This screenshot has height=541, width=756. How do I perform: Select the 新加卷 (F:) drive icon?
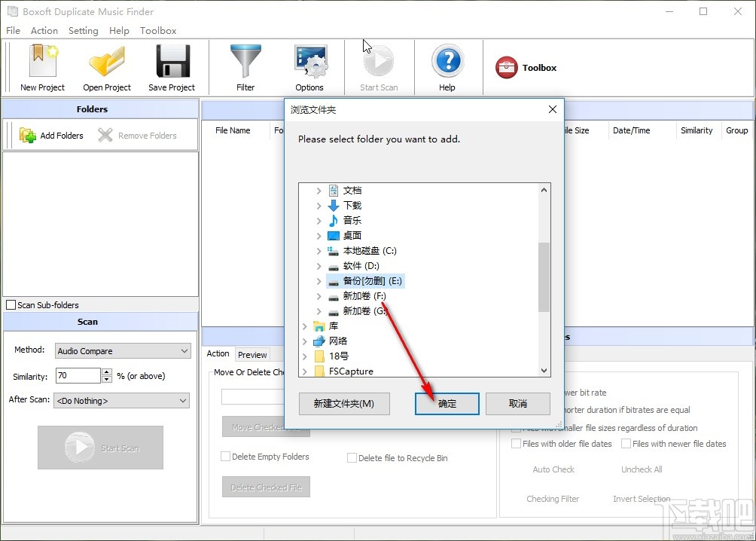[333, 296]
